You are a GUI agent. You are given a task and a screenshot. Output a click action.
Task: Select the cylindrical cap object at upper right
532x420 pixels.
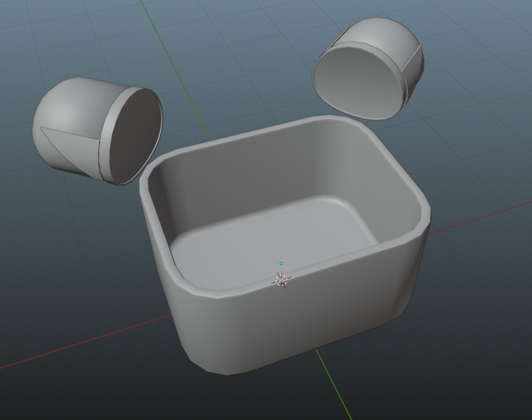click(368, 69)
